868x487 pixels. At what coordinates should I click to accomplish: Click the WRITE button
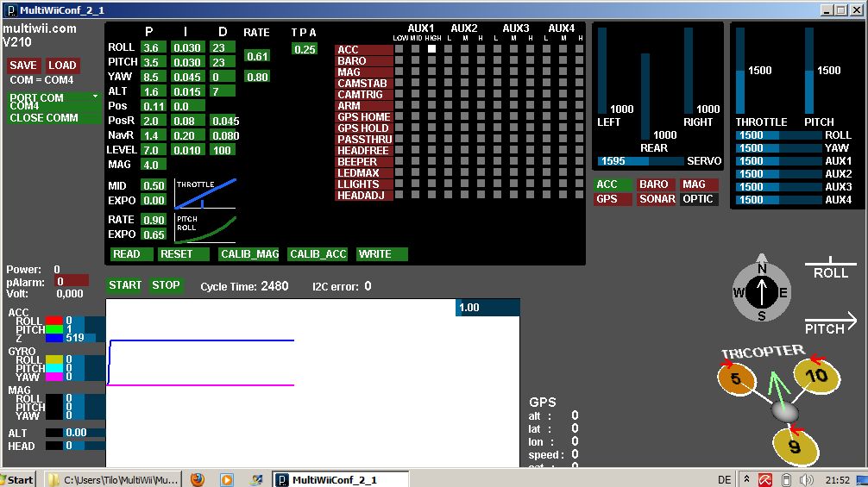point(381,254)
